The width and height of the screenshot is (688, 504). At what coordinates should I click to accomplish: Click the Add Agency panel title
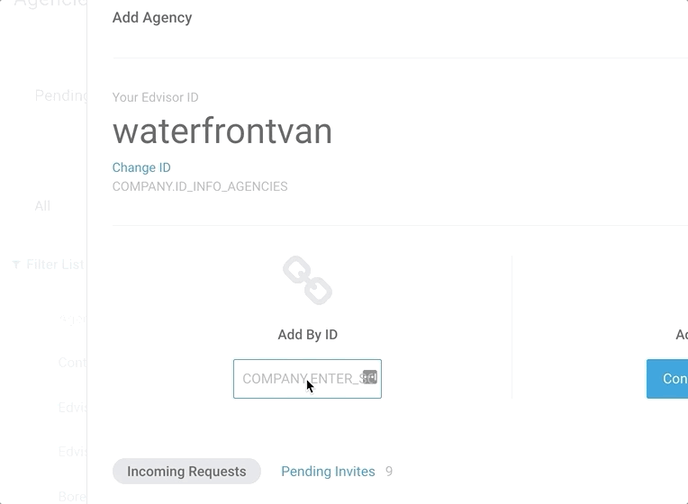click(152, 18)
